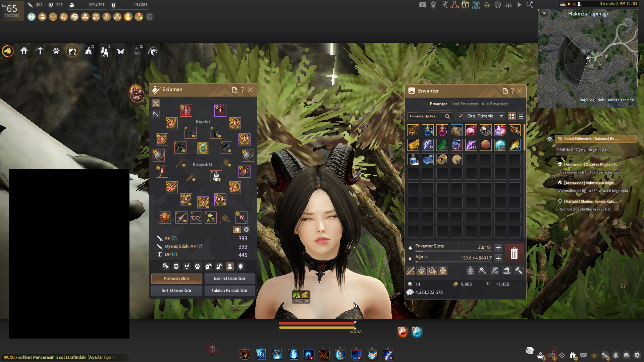Click gear settings icon in Ekipman panel
Screen dimensions: 644x362
(247, 230)
